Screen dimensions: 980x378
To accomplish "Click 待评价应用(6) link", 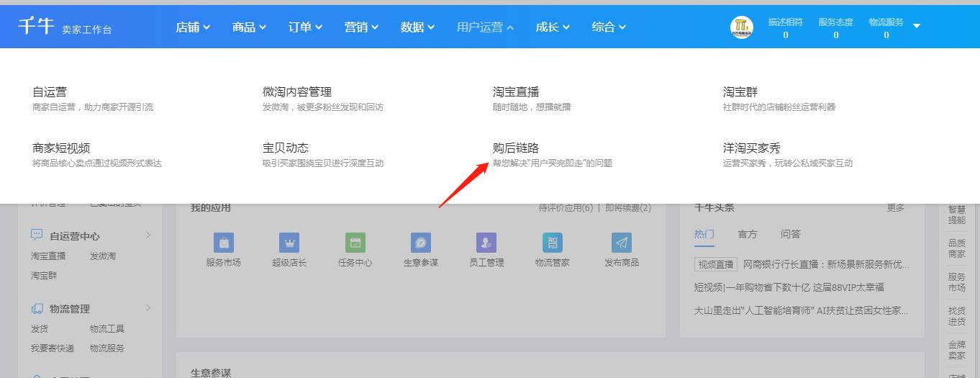I will 566,208.
